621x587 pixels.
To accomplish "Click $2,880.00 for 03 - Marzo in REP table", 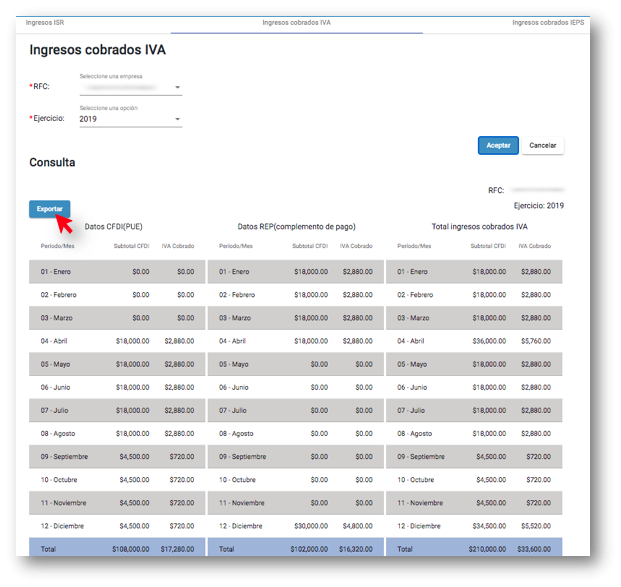I will click(358, 318).
